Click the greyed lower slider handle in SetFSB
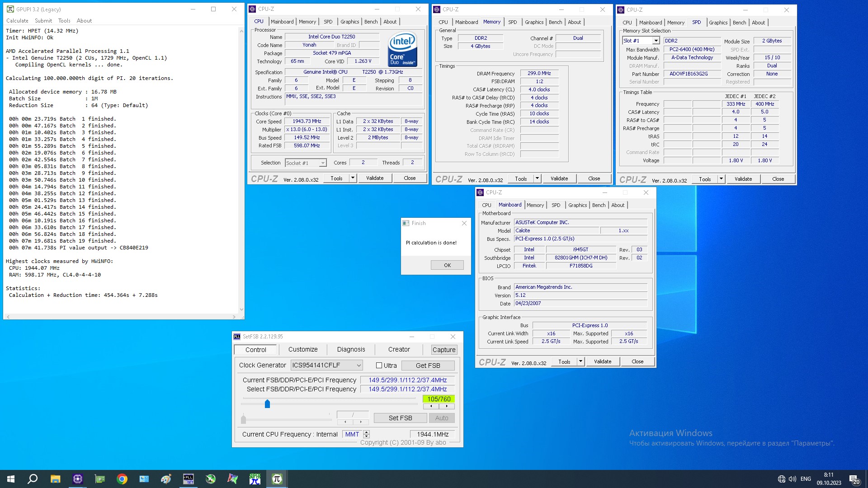The image size is (868, 488). pyautogui.click(x=243, y=419)
